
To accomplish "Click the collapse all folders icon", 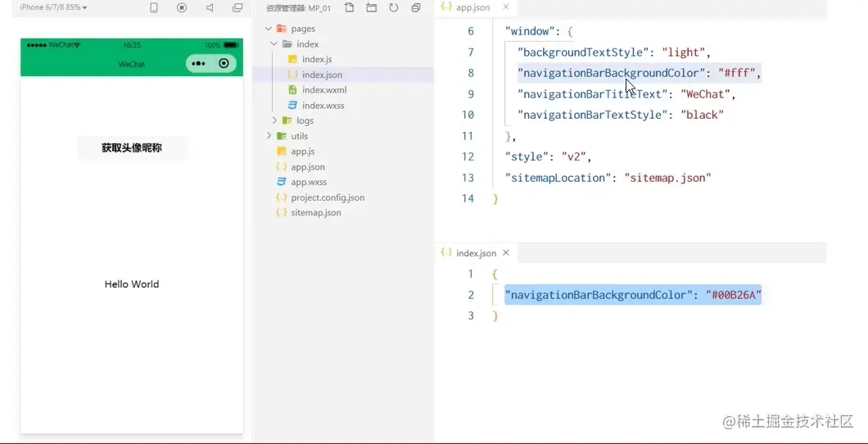I will point(416,7).
